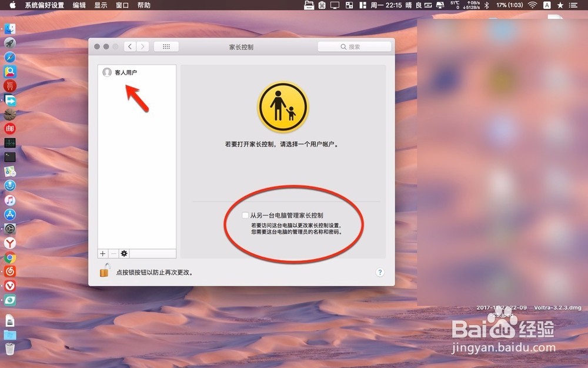588x368 pixels.
Task: Open the input source A icon
Action: tap(547, 5)
